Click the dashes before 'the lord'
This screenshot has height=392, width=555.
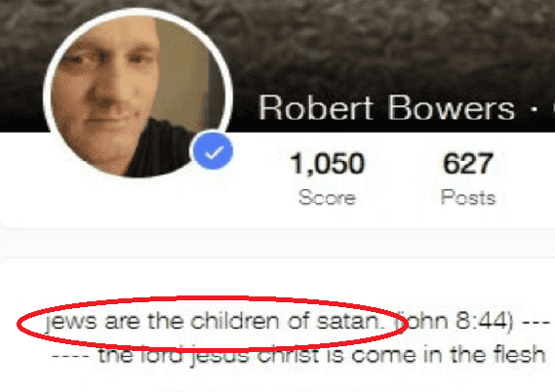coord(70,356)
